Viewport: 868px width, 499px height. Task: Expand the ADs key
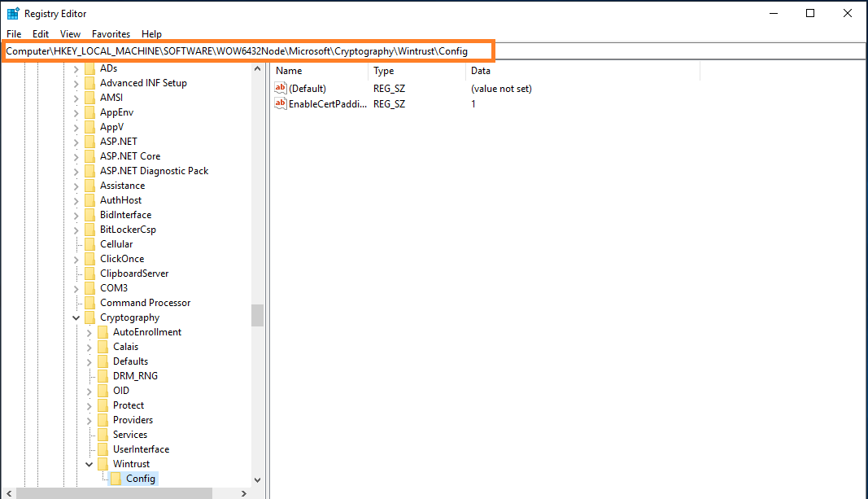[76, 68]
